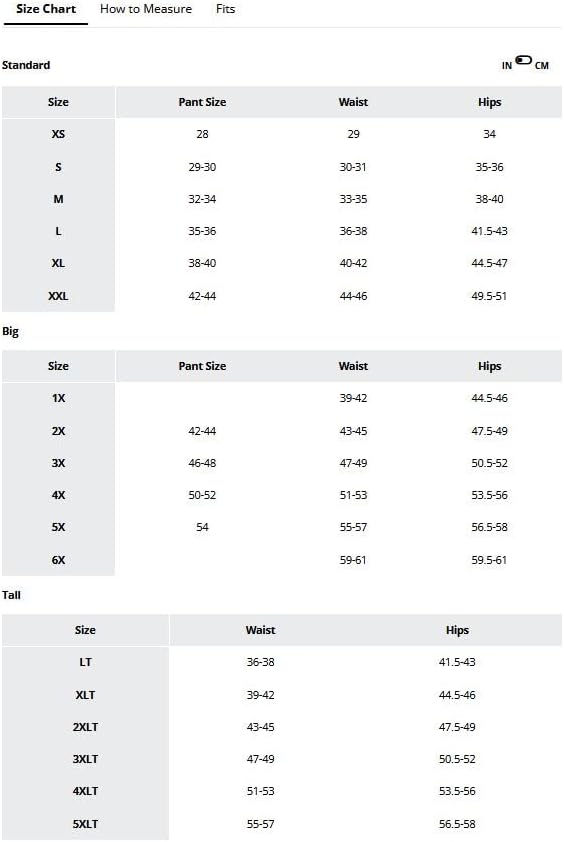This screenshot has width=564, height=842.
Task: Click the Big section heading
Action: pyautogui.click(x=10, y=331)
